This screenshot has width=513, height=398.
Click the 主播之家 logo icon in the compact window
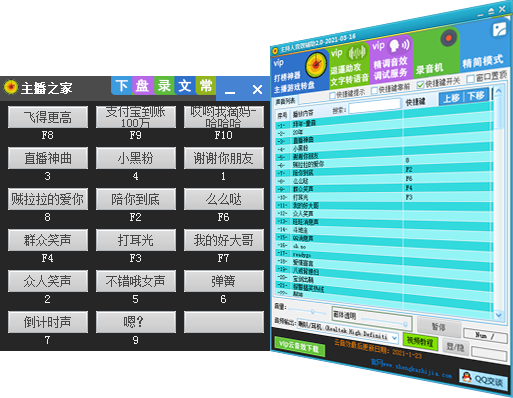point(11,87)
